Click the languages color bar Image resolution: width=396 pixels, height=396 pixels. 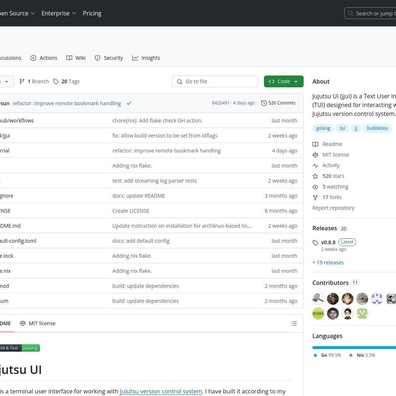coord(354,348)
